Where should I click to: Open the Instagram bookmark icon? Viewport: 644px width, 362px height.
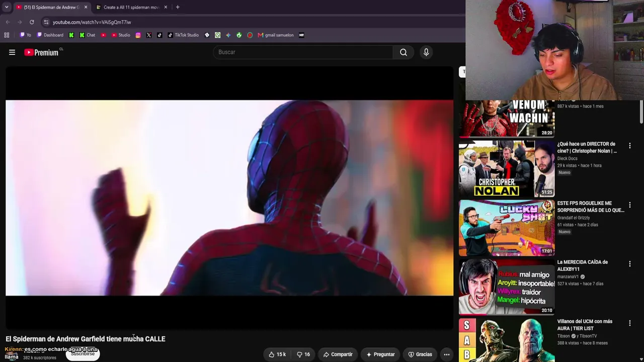click(x=138, y=35)
